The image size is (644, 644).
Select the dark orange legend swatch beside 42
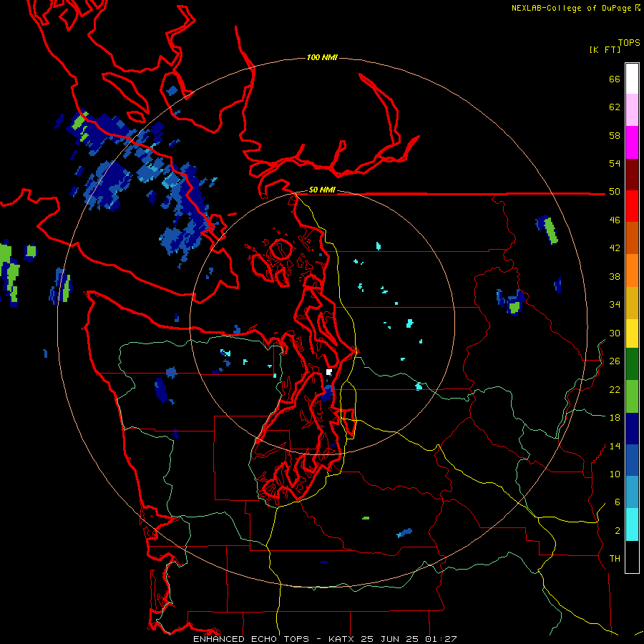632,238
